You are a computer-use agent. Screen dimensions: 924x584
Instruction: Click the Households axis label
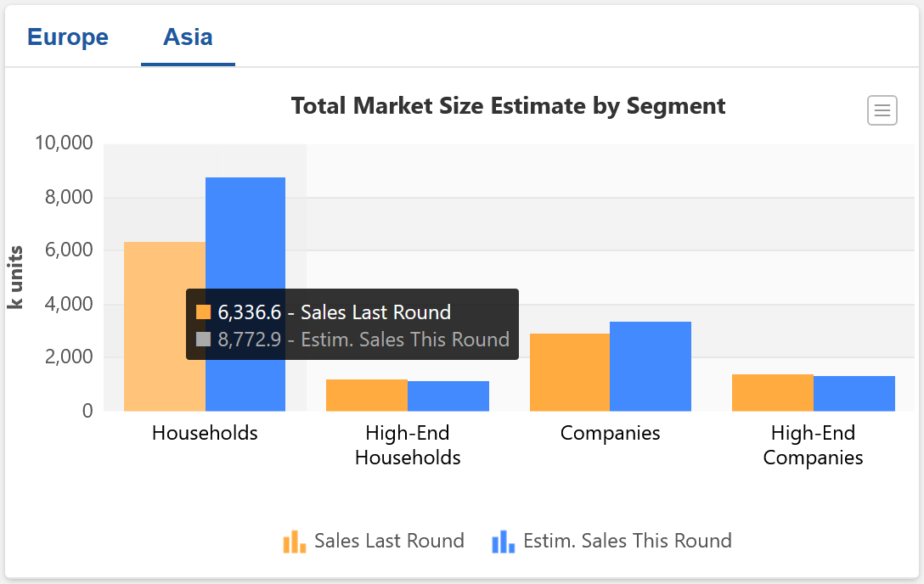click(205, 433)
